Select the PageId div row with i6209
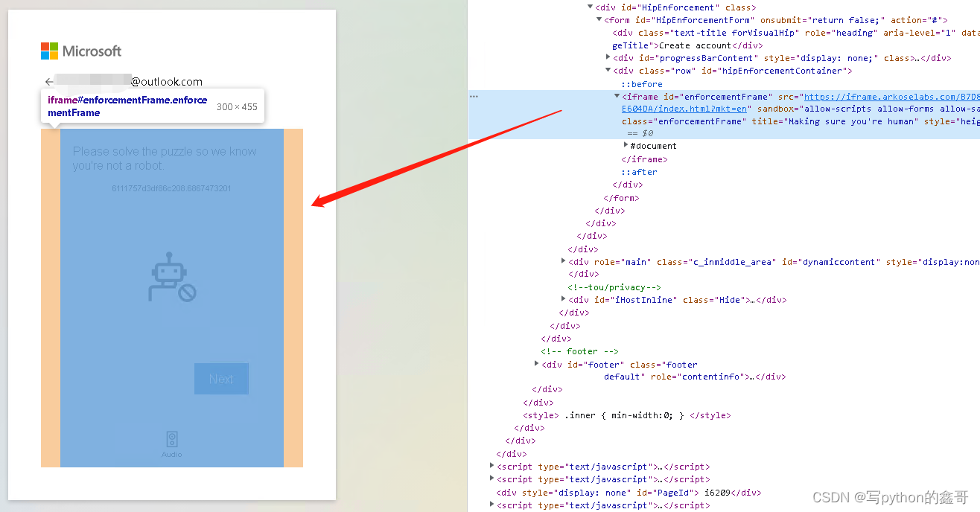 pos(629,493)
